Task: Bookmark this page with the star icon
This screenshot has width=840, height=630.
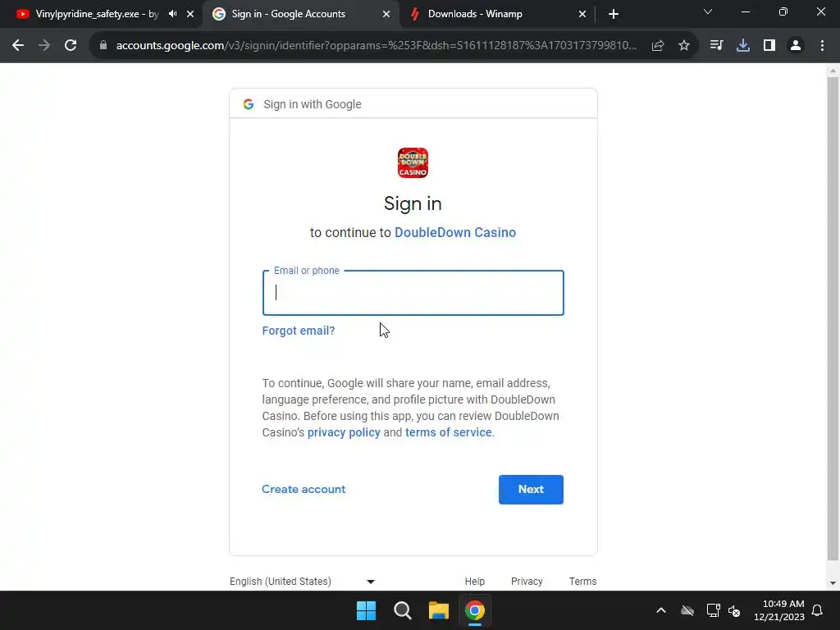Action: 684,46
